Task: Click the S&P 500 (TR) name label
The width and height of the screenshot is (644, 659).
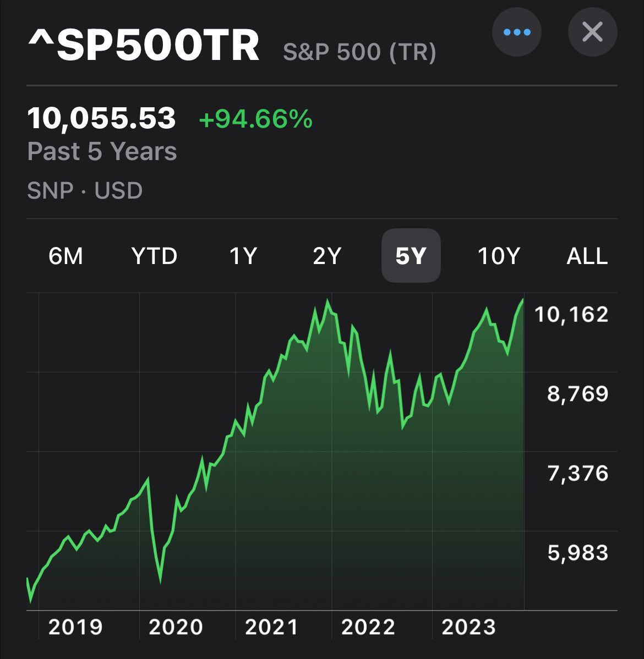Action: 359,52
